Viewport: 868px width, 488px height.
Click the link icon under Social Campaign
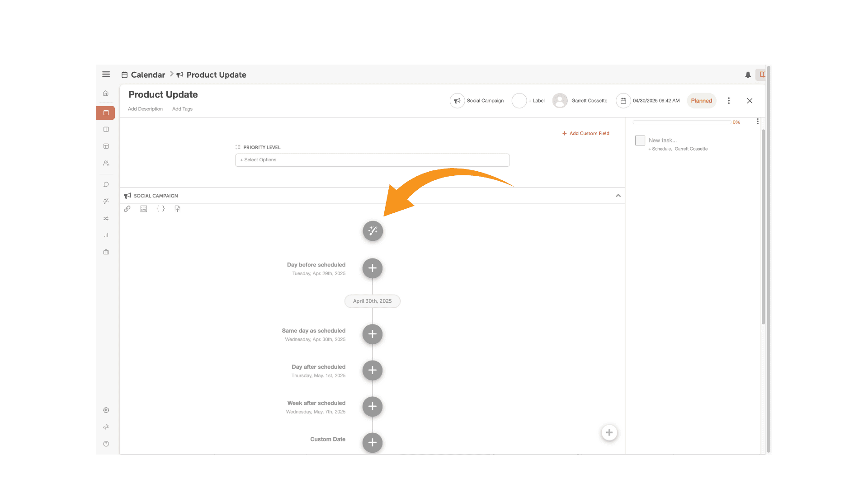tap(127, 209)
